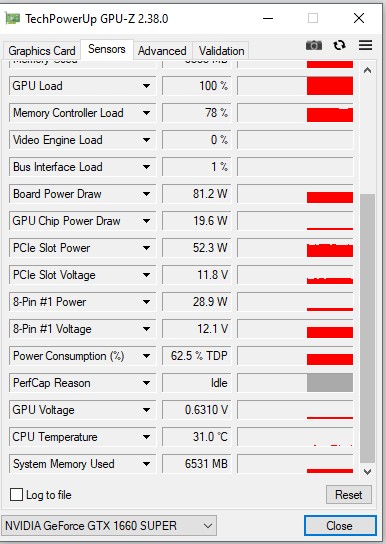Enable the Log to file checkbox

[x=16, y=495]
